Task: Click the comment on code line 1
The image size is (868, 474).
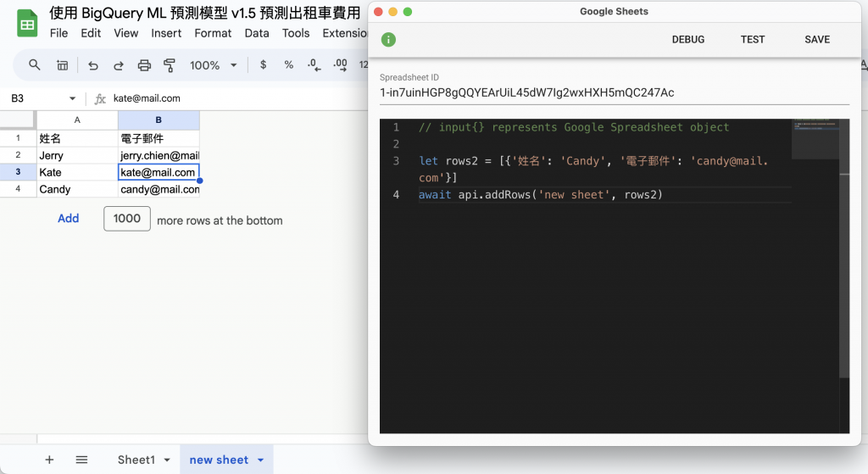Action: pyautogui.click(x=574, y=127)
